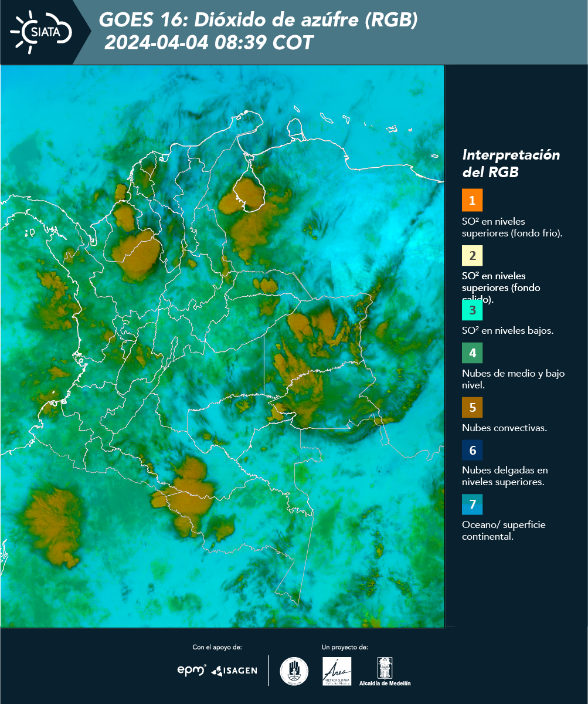588x704 pixels.
Task: Select orange legend swatch number 1
Action: (472, 200)
